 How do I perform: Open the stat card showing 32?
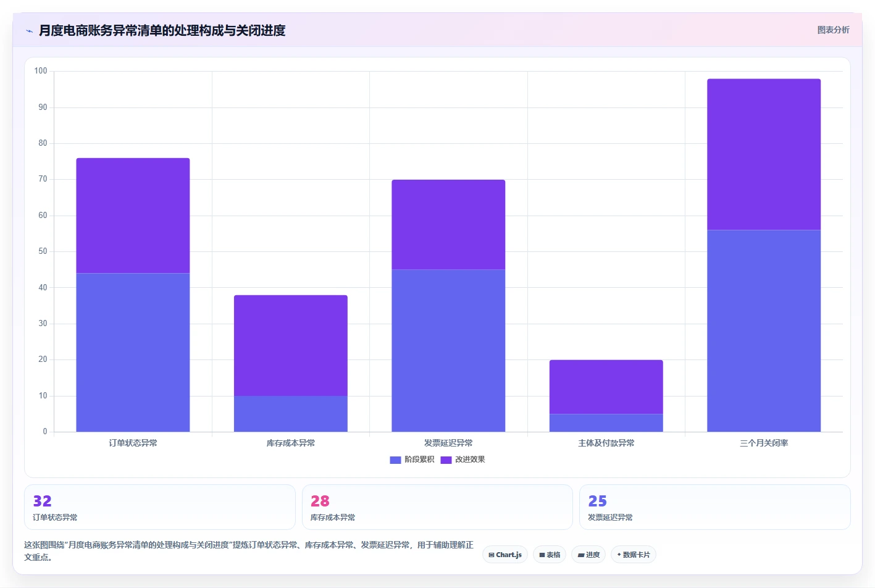pyautogui.click(x=160, y=507)
